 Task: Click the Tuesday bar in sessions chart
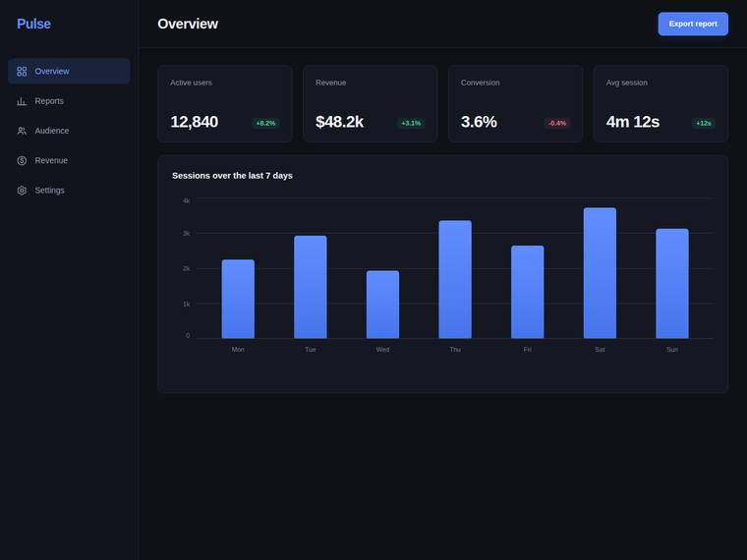311,287
